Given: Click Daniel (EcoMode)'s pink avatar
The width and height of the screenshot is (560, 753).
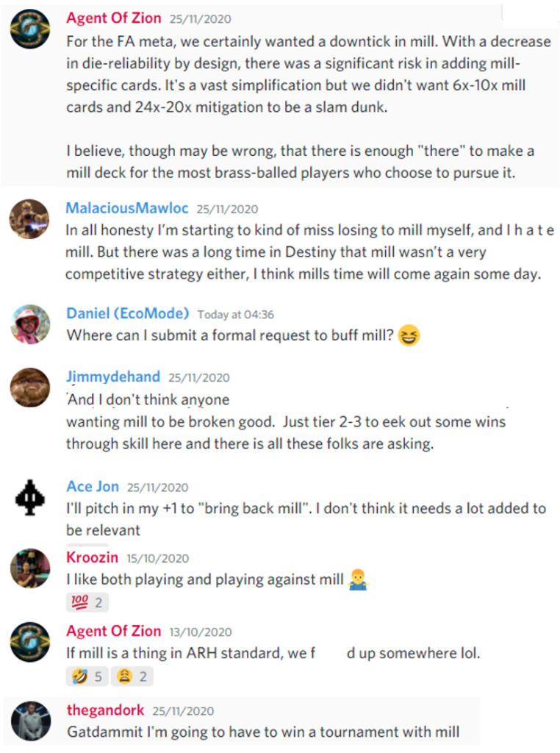Looking at the screenshot, I should (x=30, y=324).
